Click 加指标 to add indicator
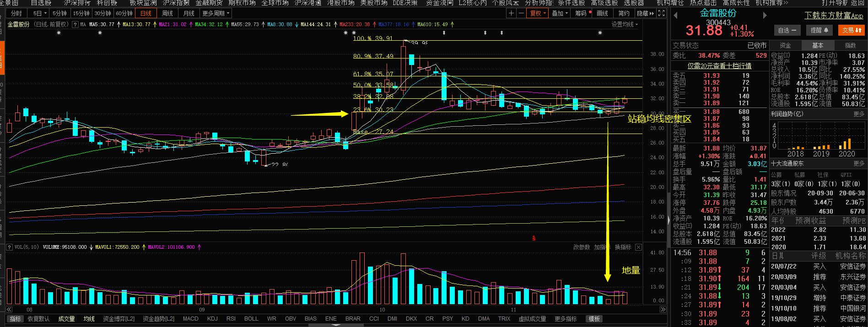The width and height of the screenshot is (868, 327). (602, 247)
